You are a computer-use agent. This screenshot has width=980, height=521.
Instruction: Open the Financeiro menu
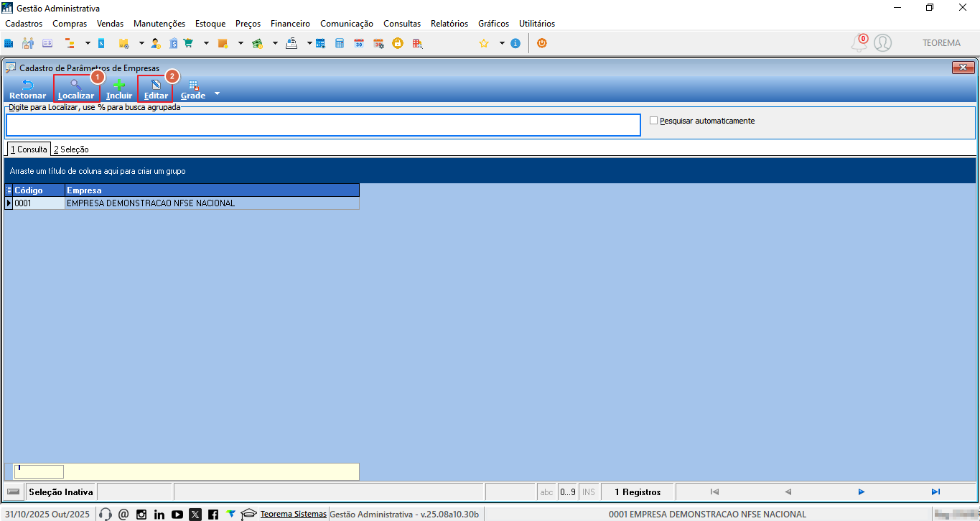290,24
